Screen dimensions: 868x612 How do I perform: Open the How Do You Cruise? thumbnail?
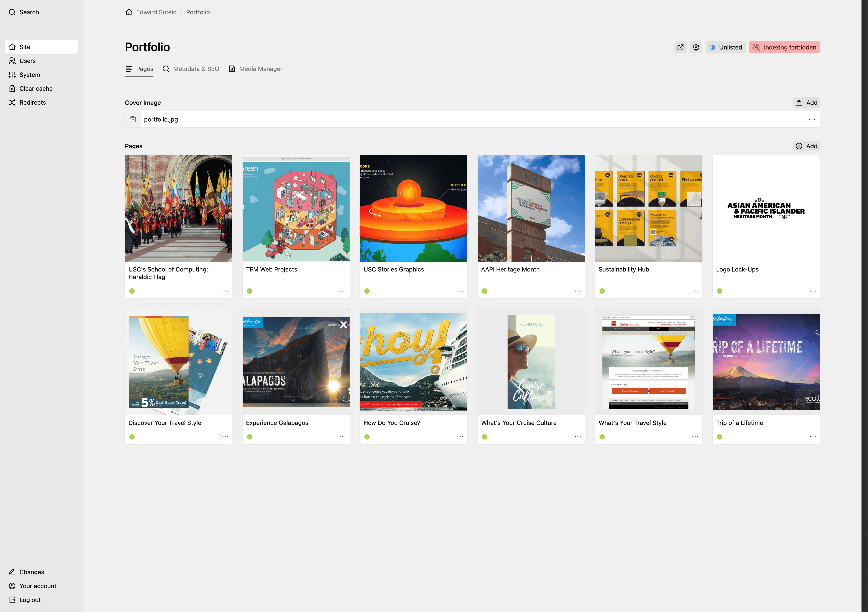pos(414,362)
